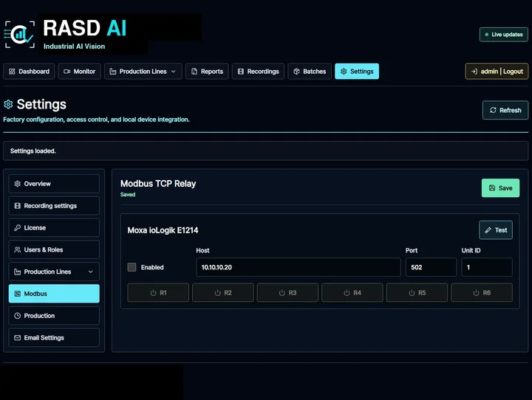Viewport: 532px width, 400px height.
Task: Toggle relay R3 power button
Action: pyautogui.click(x=287, y=292)
